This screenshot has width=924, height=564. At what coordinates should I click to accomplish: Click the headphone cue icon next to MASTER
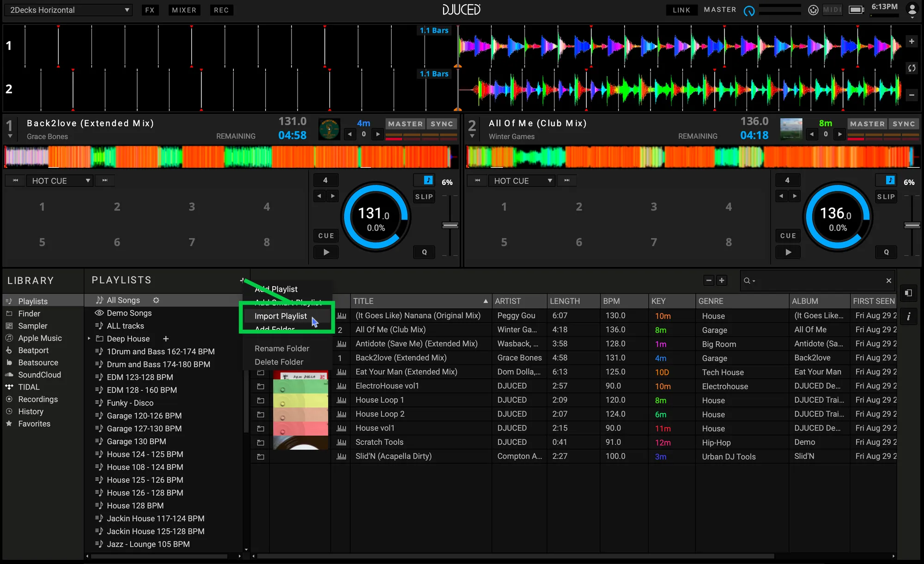749,11
